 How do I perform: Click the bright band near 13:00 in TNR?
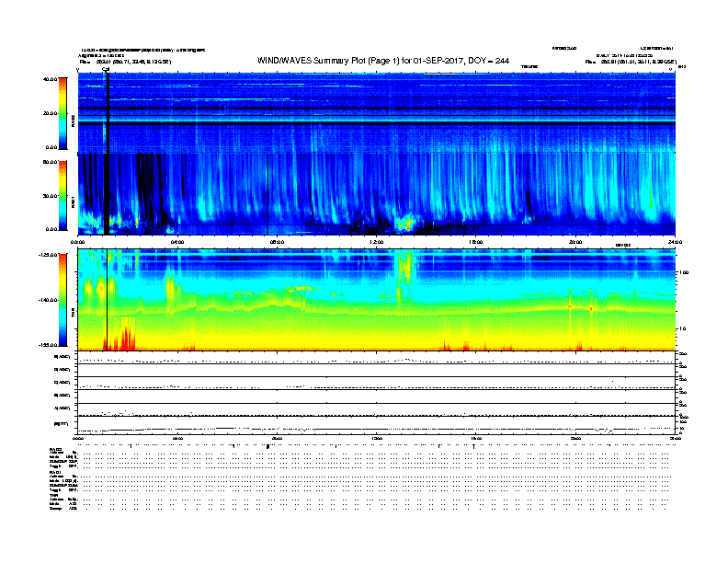(x=404, y=269)
